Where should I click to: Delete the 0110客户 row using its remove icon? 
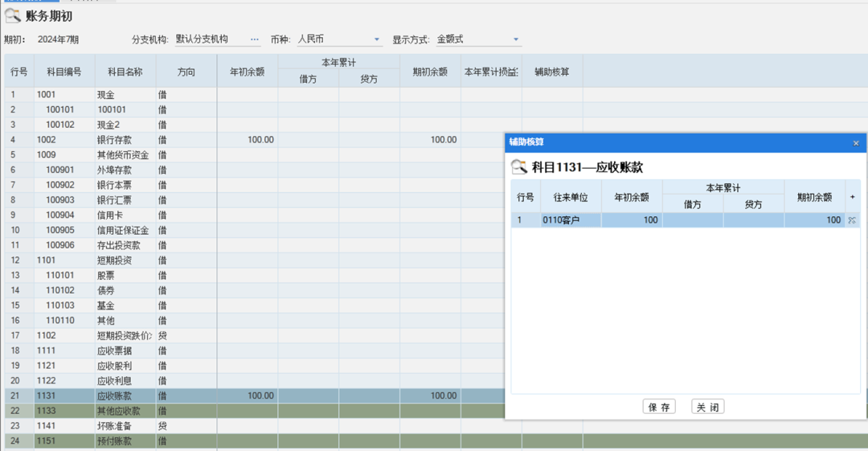pyautogui.click(x=852, y=220)
